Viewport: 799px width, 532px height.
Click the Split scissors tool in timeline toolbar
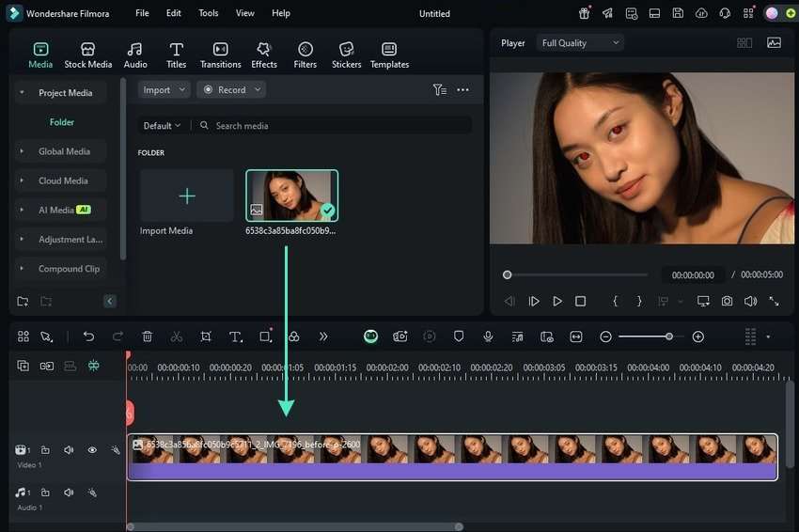(177, 336)
